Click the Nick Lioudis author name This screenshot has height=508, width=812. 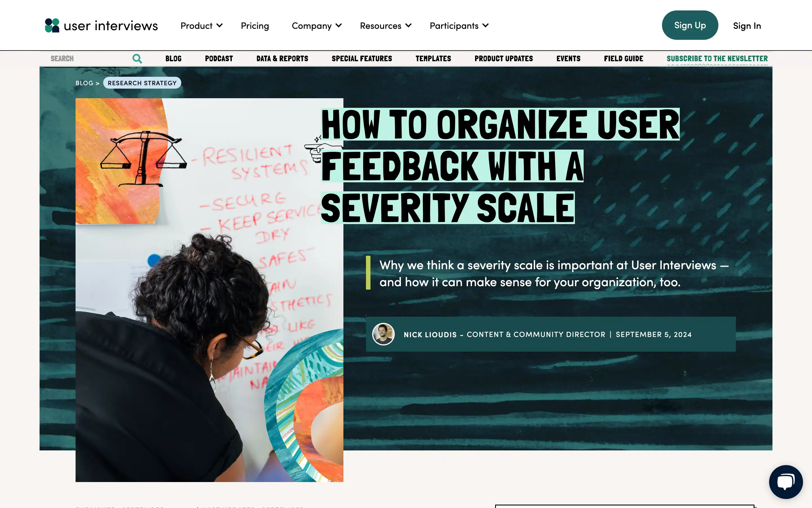pos(430,334)
